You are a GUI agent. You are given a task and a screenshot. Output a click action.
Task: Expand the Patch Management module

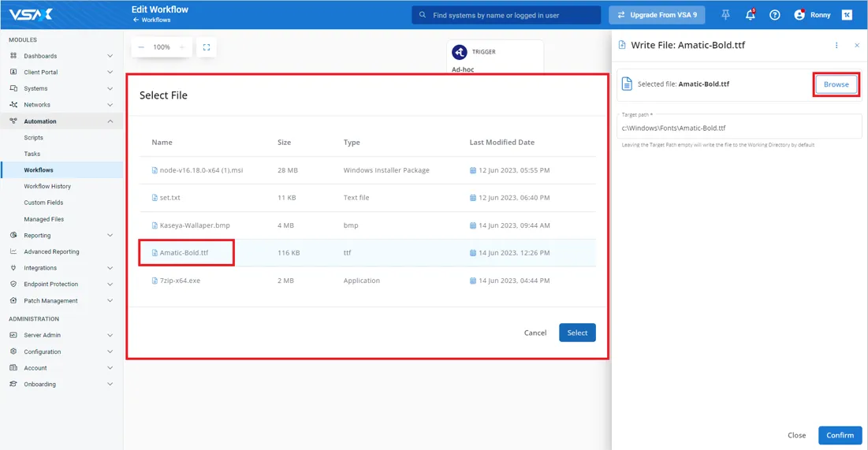(x=110, y=300)
